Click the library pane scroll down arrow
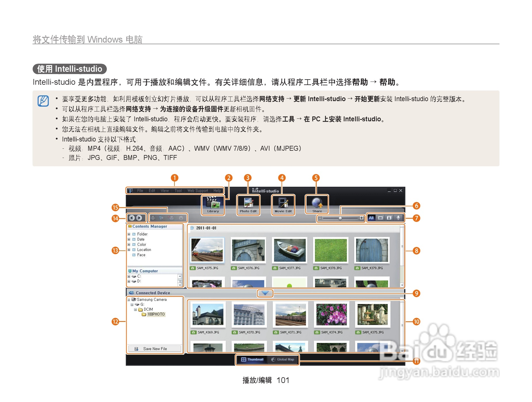The height and width of the screenshot is (402, 532). point(402,285)
